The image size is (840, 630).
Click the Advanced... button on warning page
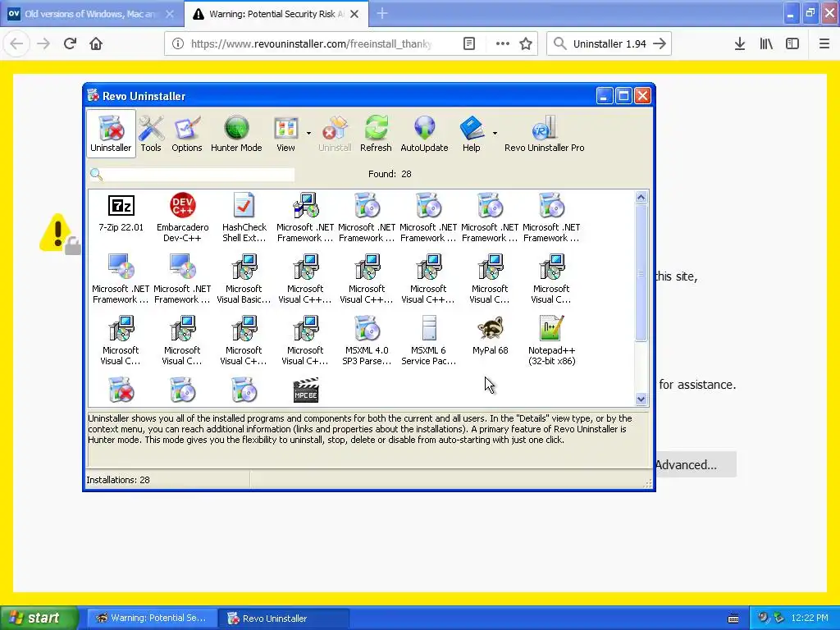tap(696, 464)
